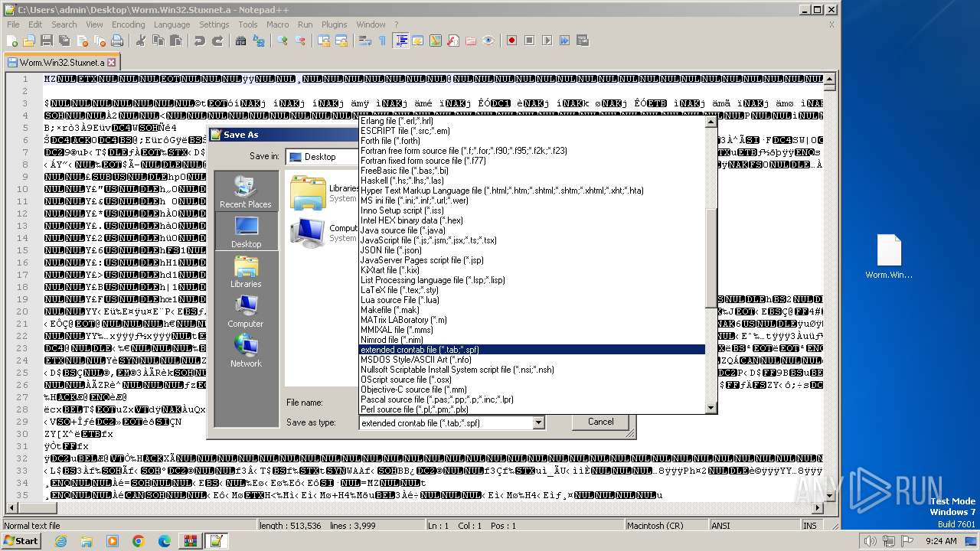Choose Libraries in Save As sidebar
Screen dimensions: 980x551
pos(246,271)
